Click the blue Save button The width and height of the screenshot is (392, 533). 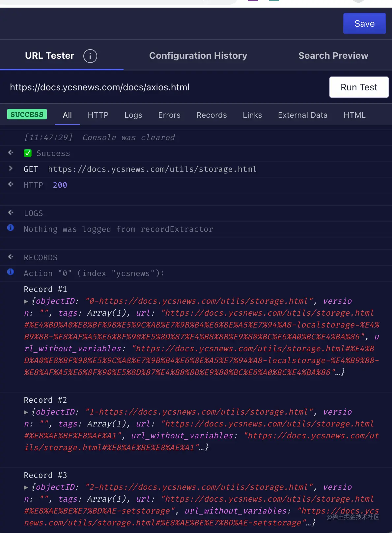pyautogui.click(x=364, y=24)
